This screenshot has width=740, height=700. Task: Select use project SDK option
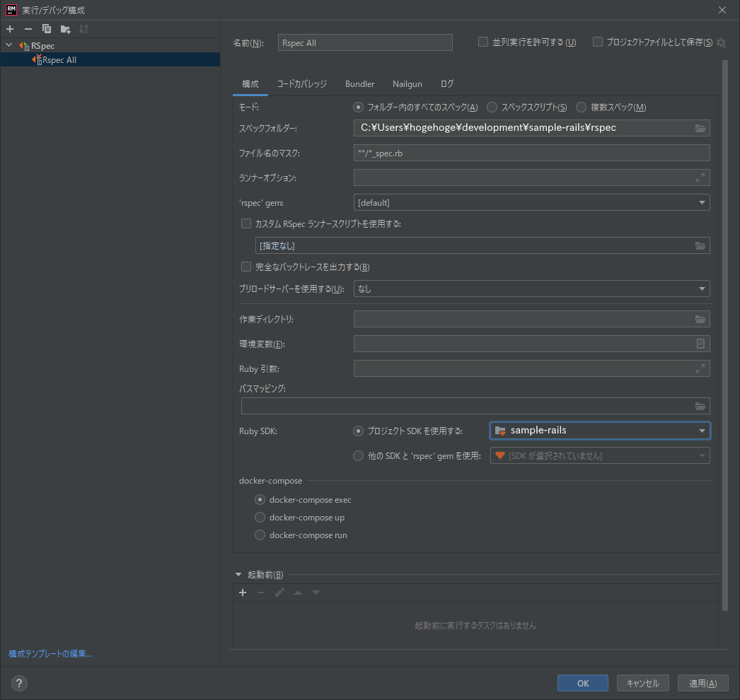[358, 431]
